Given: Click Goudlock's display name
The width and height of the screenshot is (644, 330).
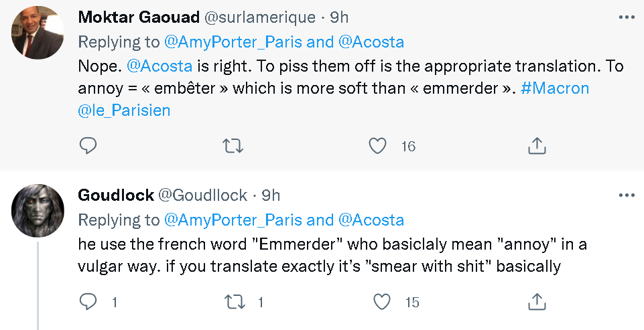Looking at the screenshot, I should pos(115,195).
